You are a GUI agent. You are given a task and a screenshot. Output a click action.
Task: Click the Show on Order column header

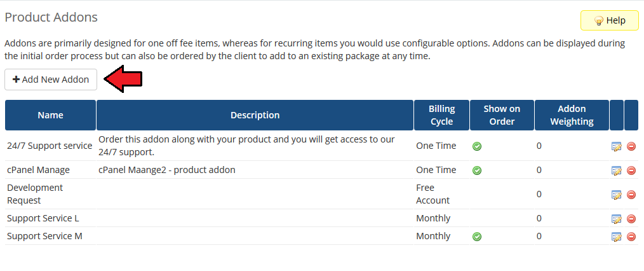[x=502, y=115]
